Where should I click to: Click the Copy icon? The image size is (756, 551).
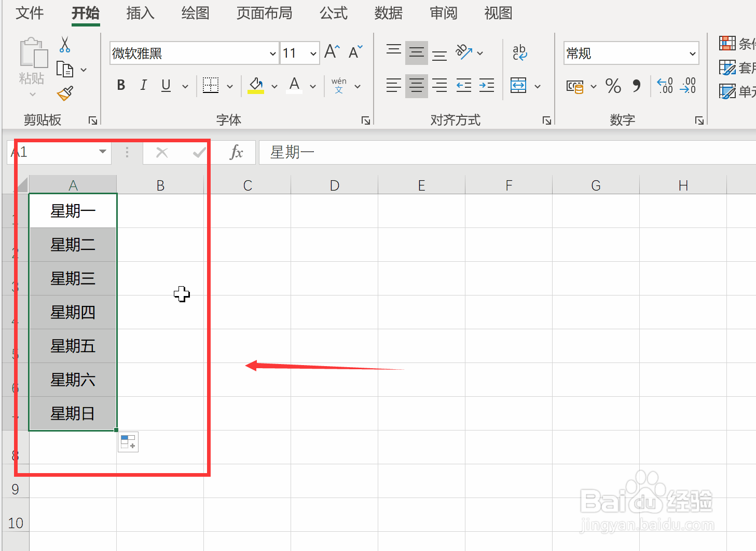point(65,69)
